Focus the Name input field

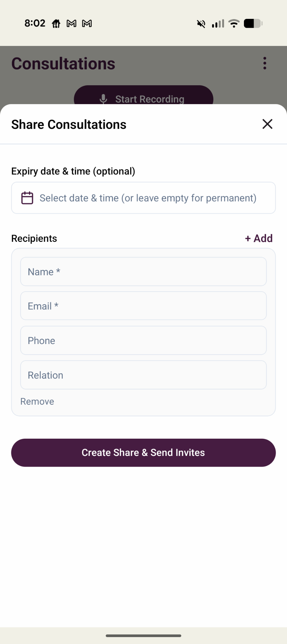(x=143, y=272)
